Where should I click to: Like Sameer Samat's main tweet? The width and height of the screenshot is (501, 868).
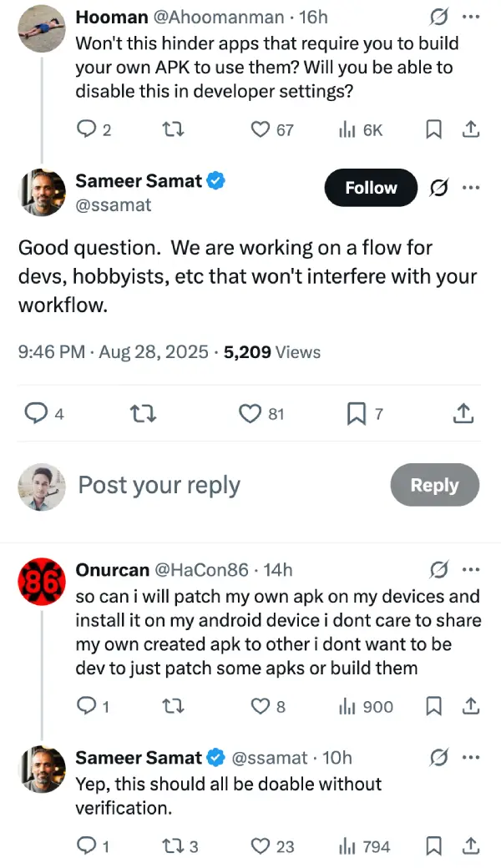[x=261, y=413]
